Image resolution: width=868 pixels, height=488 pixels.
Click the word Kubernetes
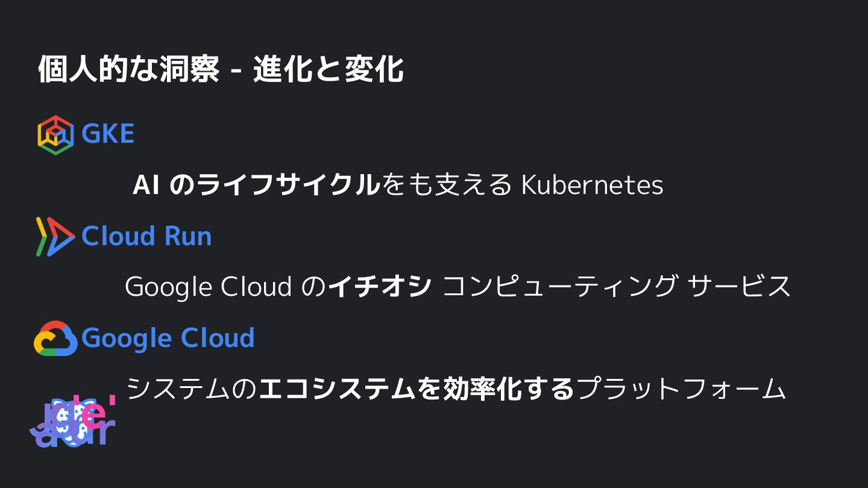click(x=592, y=185)
